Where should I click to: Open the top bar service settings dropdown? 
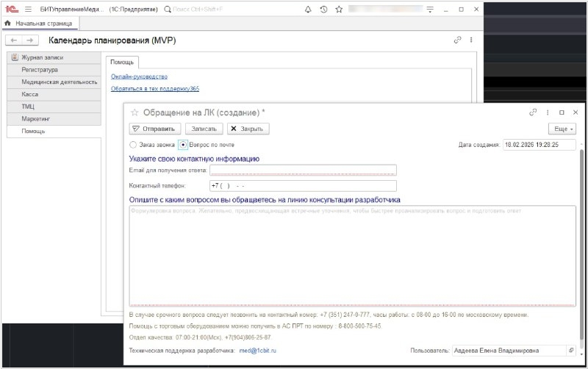point(425,10)
